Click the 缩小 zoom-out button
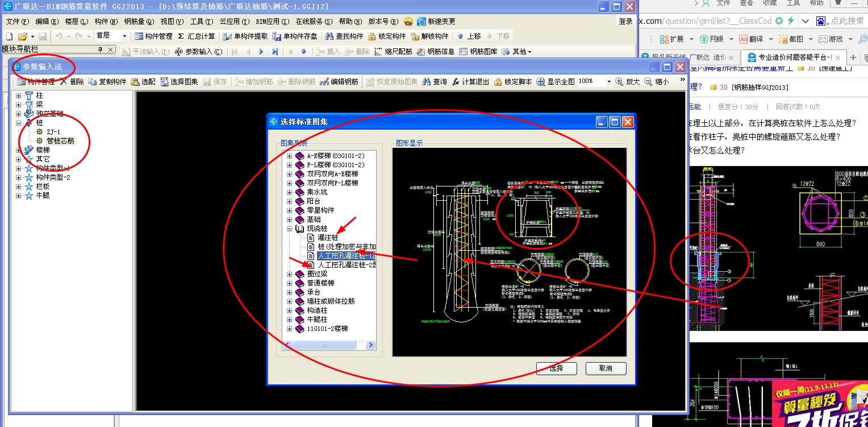The image size is (868, 427). coord(657,81)
